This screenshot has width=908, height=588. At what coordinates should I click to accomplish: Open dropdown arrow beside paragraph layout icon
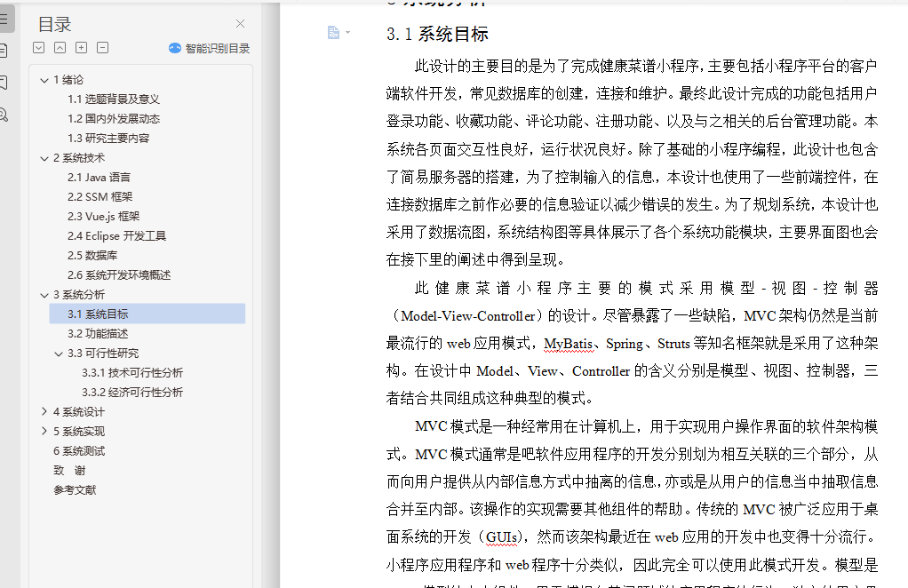[x=347, y=32]
